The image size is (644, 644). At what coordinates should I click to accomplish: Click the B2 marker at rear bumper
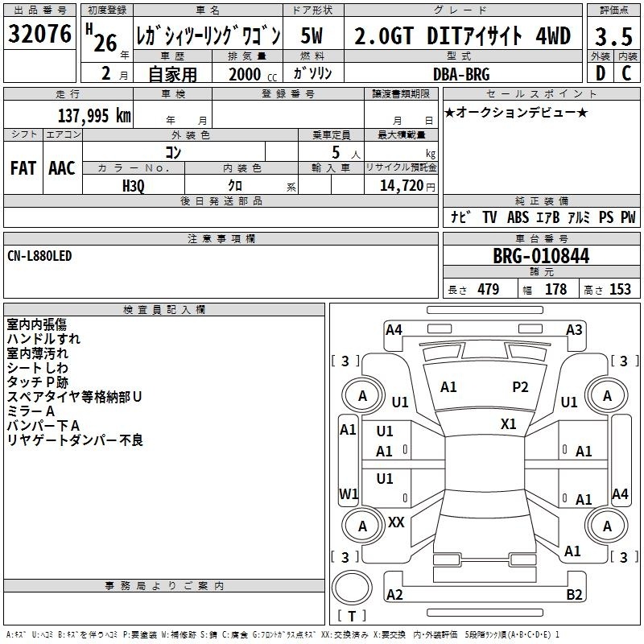(575, 595)
